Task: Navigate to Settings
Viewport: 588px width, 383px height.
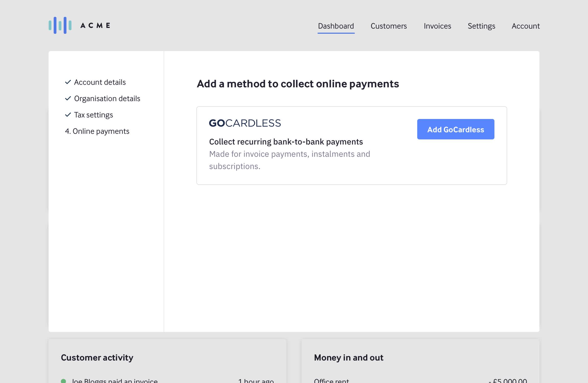Action: (481, 26)
